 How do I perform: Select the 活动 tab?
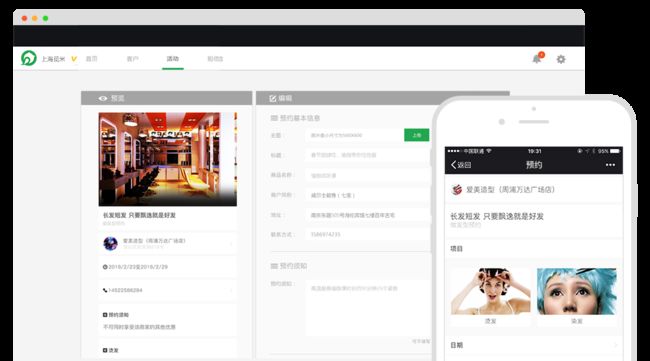tap(173, 59)
